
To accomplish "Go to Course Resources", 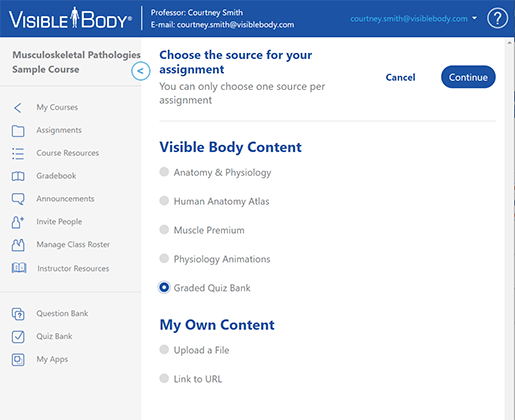I will point(68,153).
